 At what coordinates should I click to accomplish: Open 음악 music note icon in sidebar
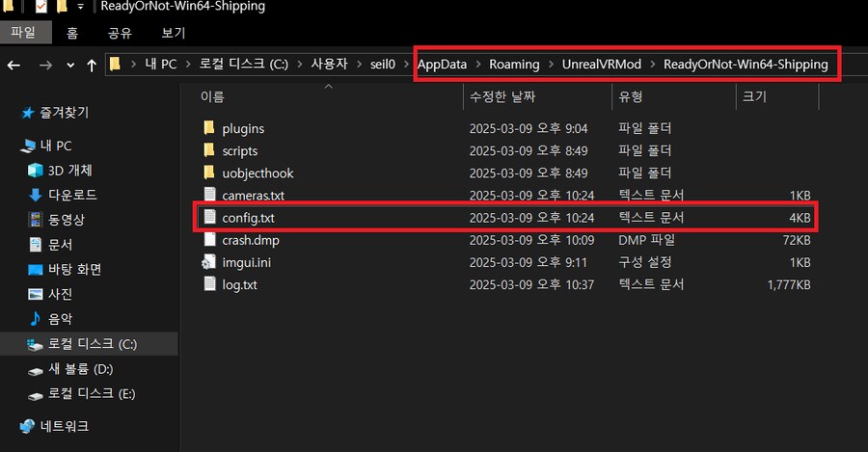35,318
